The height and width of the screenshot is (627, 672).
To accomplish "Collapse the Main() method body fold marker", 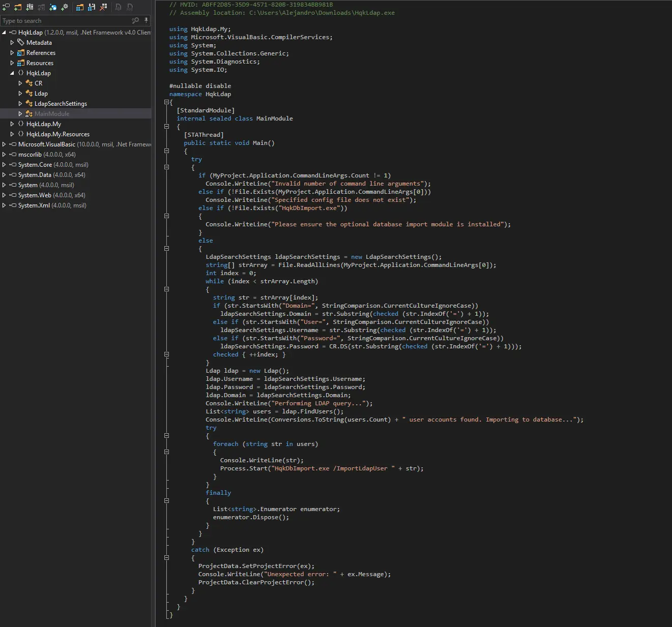I will 166,151.
